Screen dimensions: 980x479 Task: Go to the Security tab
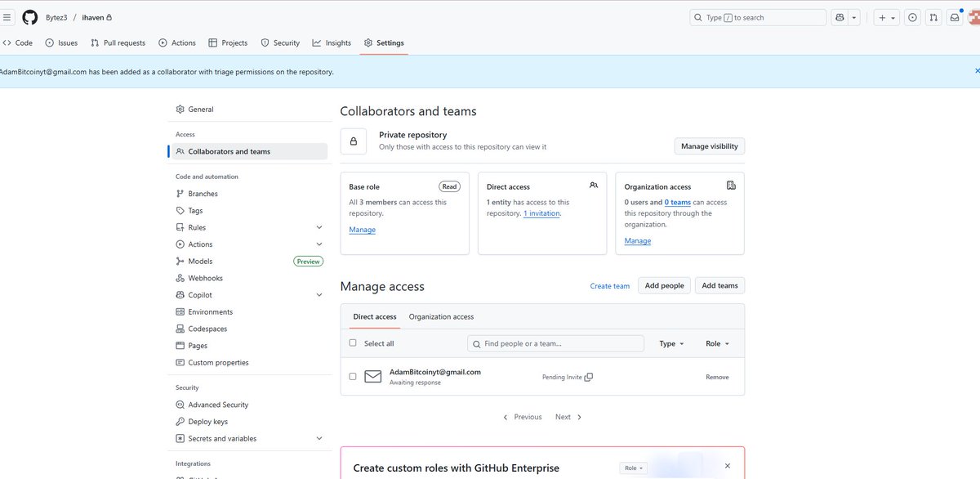pos(280,43)
